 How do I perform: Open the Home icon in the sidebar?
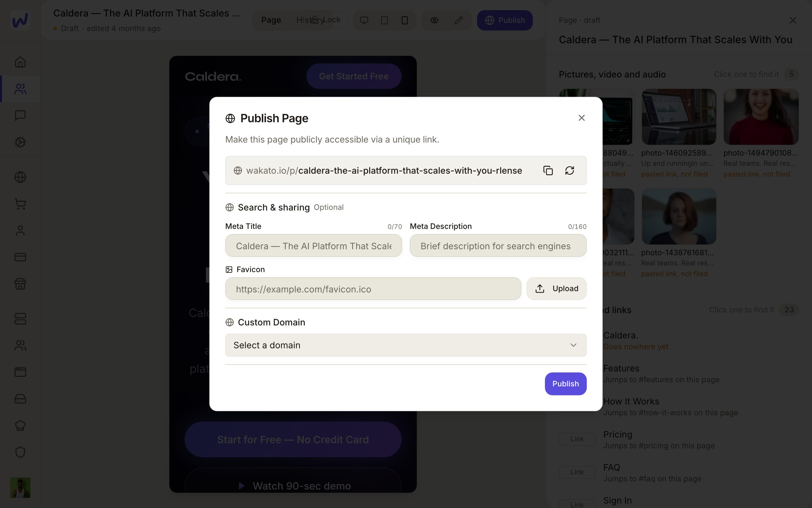pos(20,62)
